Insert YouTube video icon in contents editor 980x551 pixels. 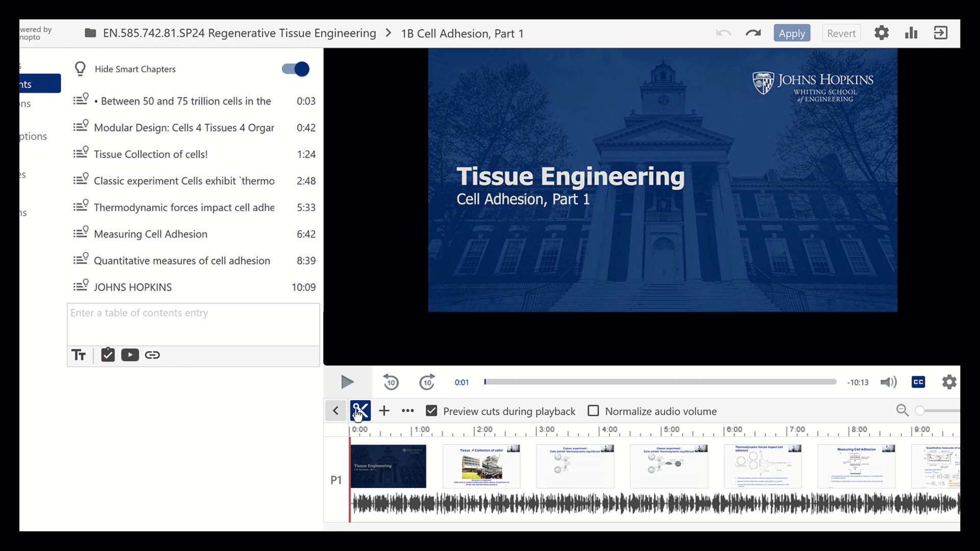coord(130,355)
